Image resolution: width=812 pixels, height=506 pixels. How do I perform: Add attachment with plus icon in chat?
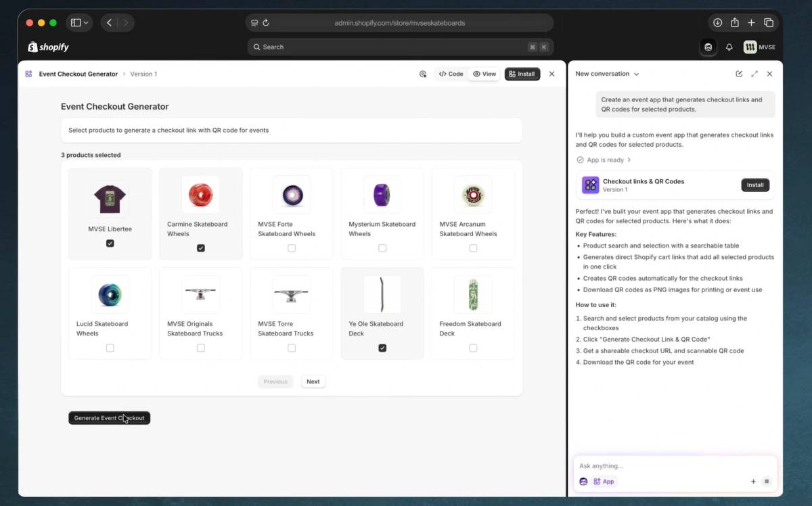coord(753,482)
